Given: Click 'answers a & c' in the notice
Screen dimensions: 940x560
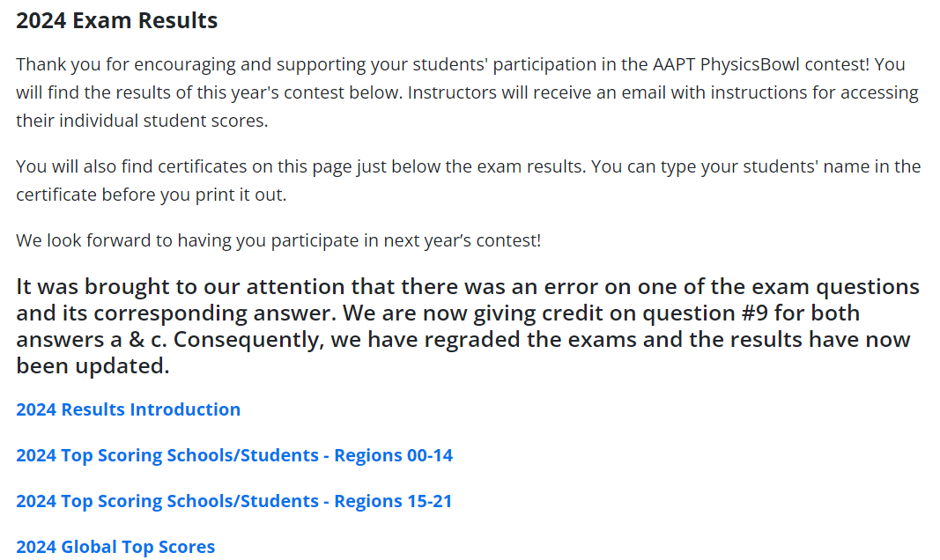Looking at the screenshot, I should pos(91,340).
